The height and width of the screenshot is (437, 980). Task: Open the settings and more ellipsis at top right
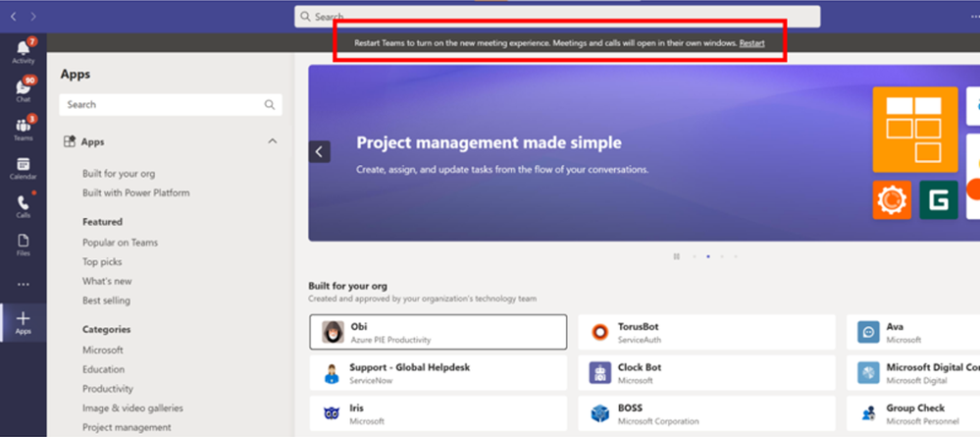pyautogui.click(x=974, y=17)
